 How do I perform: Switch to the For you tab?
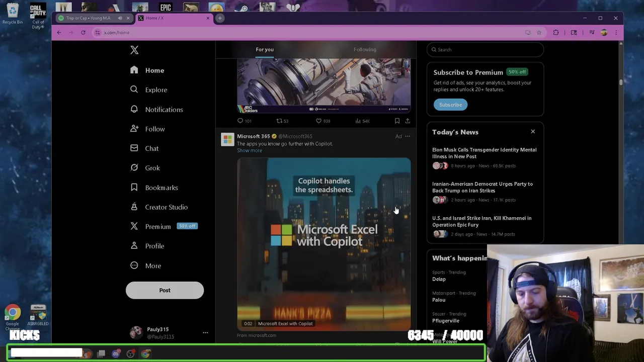tap(265, 49)
